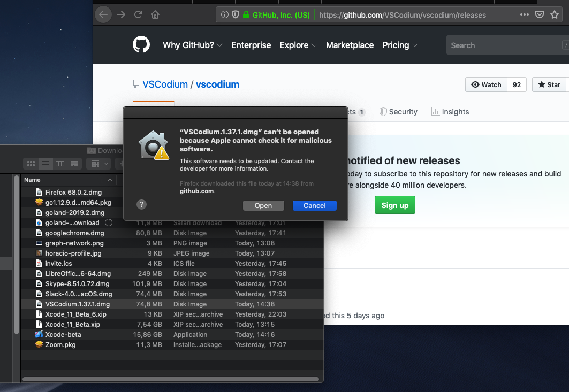Screen dimensions: 569x392
Task: Go forward in the Firefox browser
Action: tap(121, 15)
